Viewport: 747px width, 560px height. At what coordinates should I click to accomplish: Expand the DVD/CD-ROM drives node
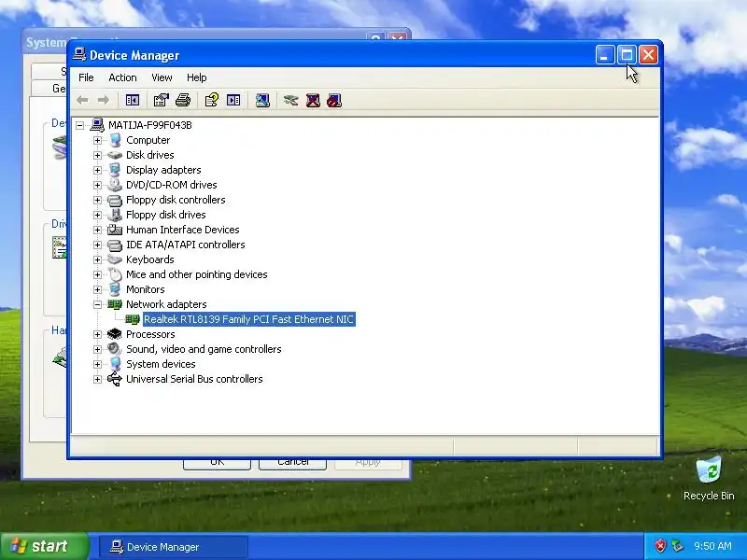(98, 185)
